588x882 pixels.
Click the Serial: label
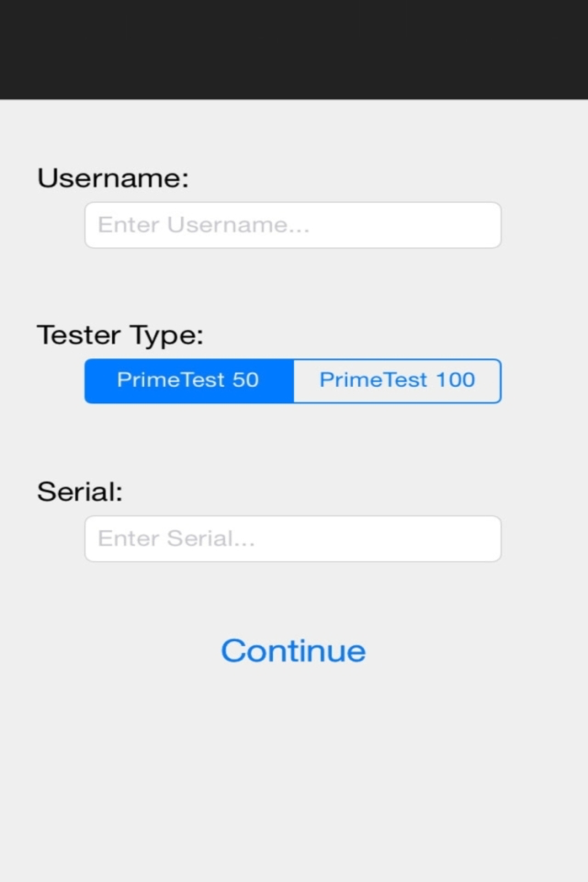click(x=79, y=492)
